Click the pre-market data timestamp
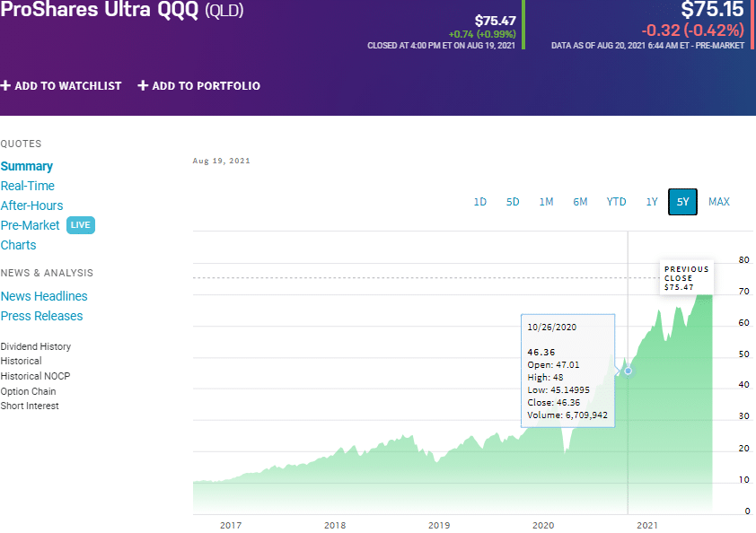Image resolution: width=756 pixels, height=533 pixels. 648,46
